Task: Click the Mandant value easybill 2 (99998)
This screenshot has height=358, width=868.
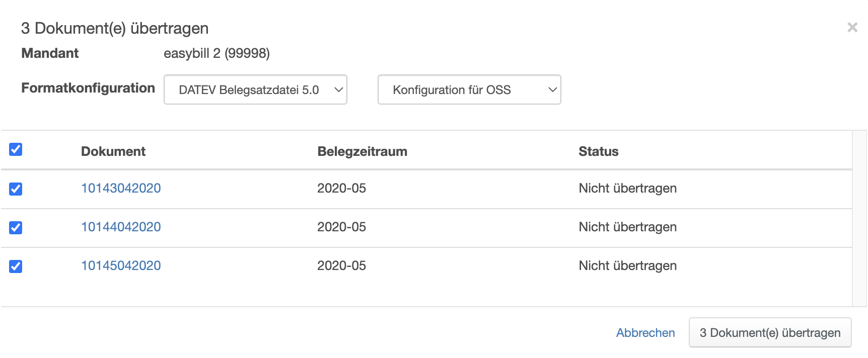Action: [216, 53]
